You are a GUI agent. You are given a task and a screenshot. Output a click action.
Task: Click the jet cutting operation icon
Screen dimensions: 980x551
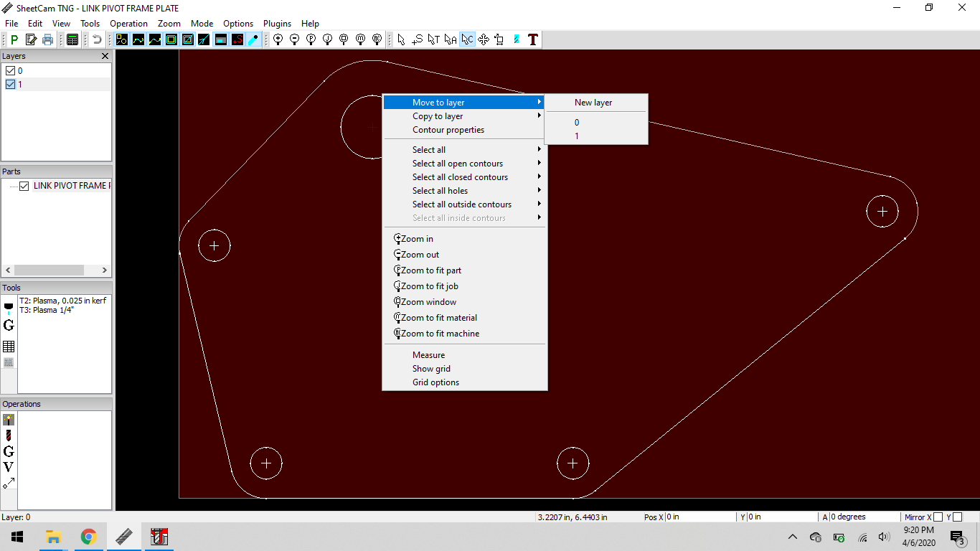pyautogui.click(x=9, y=420)
